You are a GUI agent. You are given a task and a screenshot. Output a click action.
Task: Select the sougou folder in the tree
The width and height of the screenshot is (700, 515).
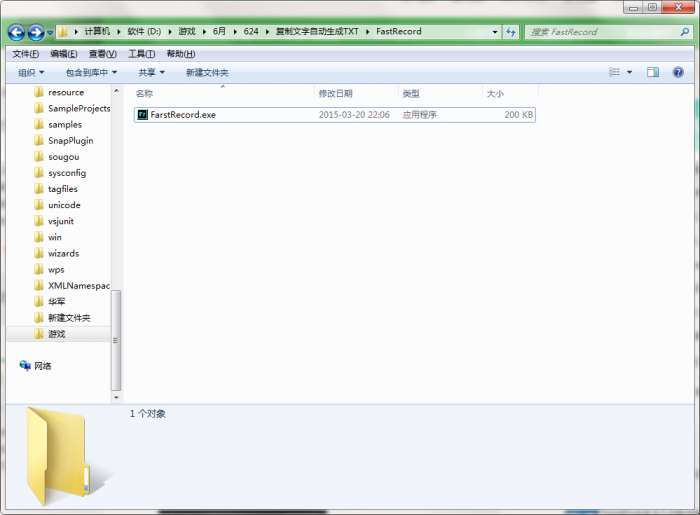click(x=63, y=157)
